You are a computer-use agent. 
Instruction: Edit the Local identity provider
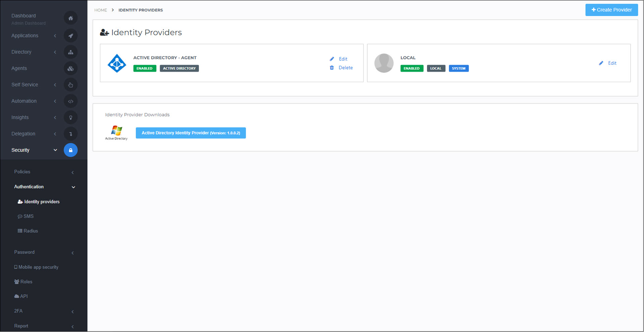(608, 63)
